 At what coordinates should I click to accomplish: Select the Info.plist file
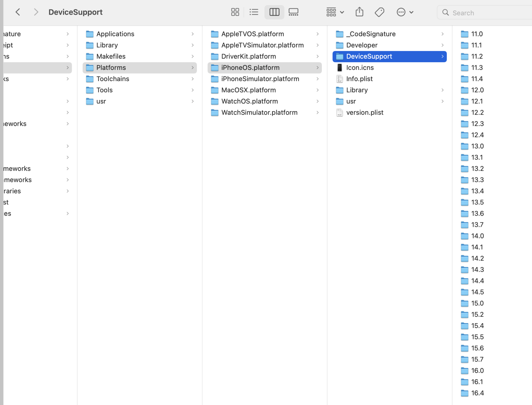click(x=359, y=79)
